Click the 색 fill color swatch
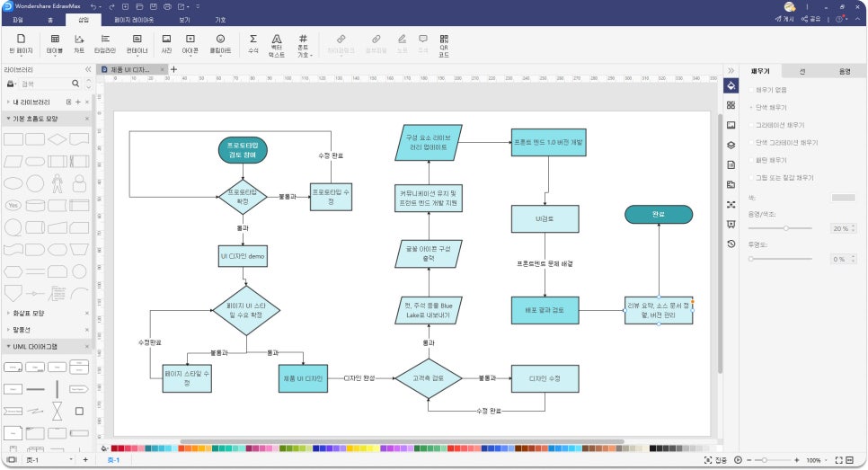 click(x=843, y=198)
